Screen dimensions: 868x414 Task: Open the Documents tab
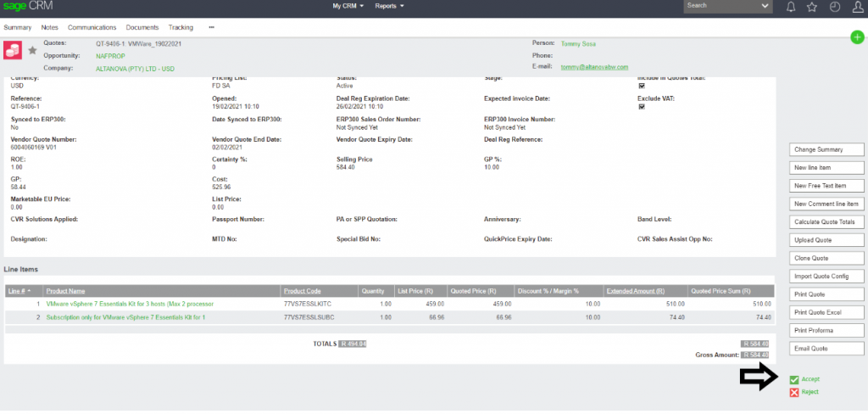(x=142, y=27)
